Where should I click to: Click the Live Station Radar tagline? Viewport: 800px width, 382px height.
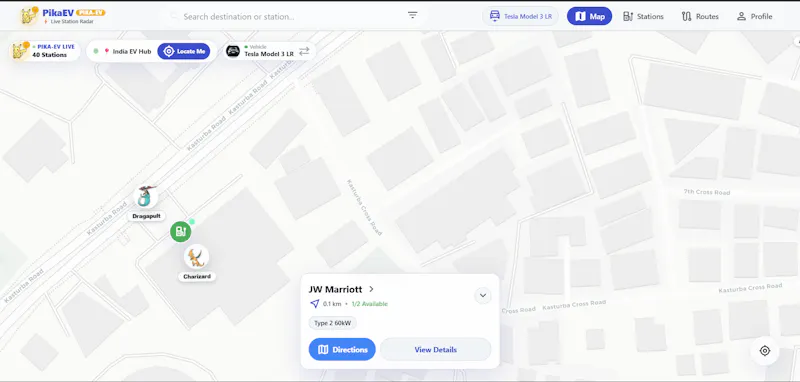(x=72, y=21)
